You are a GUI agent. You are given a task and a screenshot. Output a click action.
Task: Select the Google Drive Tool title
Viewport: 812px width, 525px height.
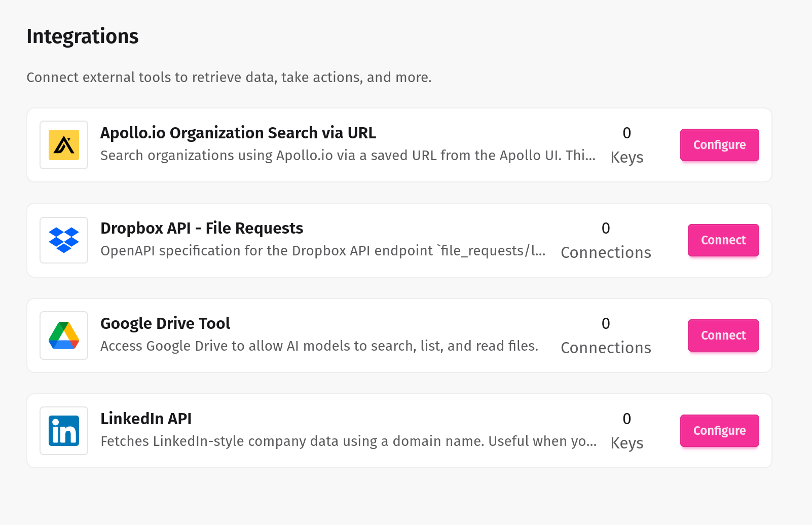pos(165,323)
